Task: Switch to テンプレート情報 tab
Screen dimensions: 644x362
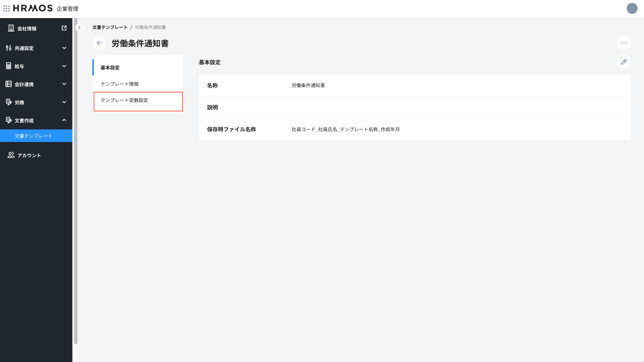Action: click(x=120, y=84)
